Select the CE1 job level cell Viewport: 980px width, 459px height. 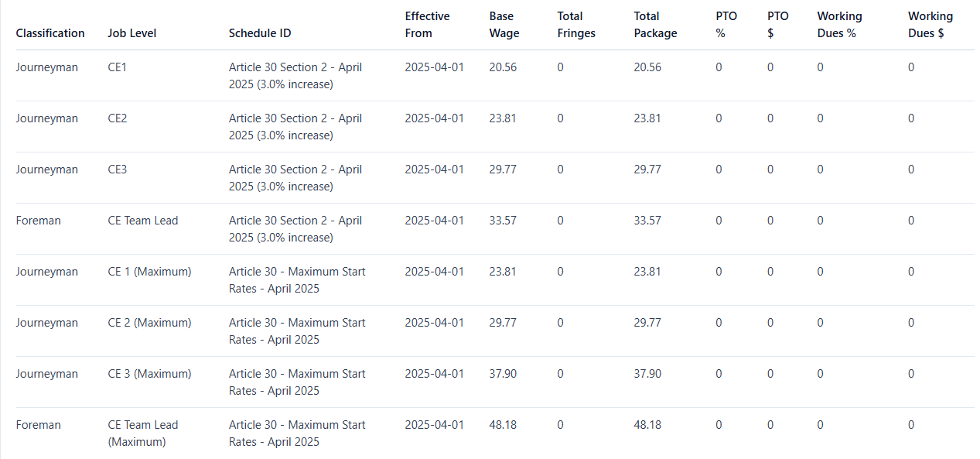[x=118, y=67]
